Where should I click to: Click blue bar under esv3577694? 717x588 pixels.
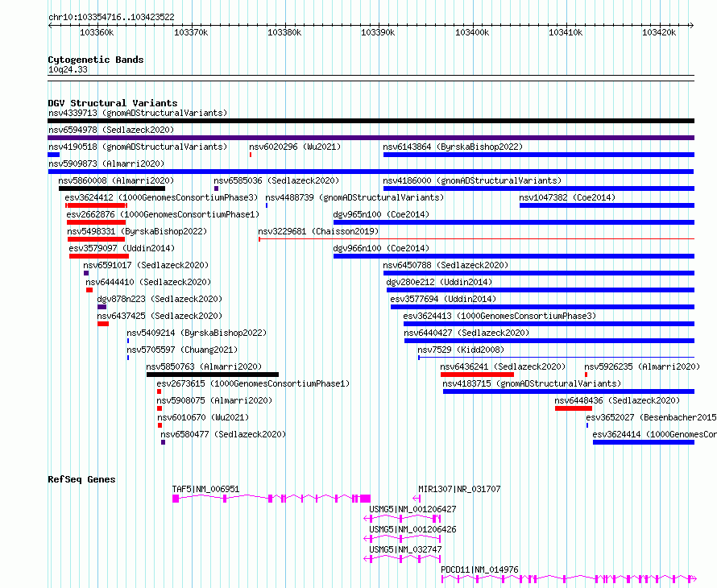(x=542, y=307)
